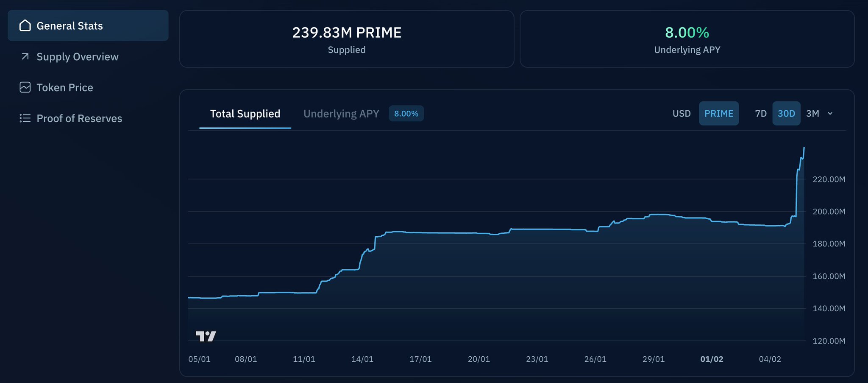This screenshot has height=383, width=868.
Task: Click the Token Price chart icon
Action: (25, 87)
